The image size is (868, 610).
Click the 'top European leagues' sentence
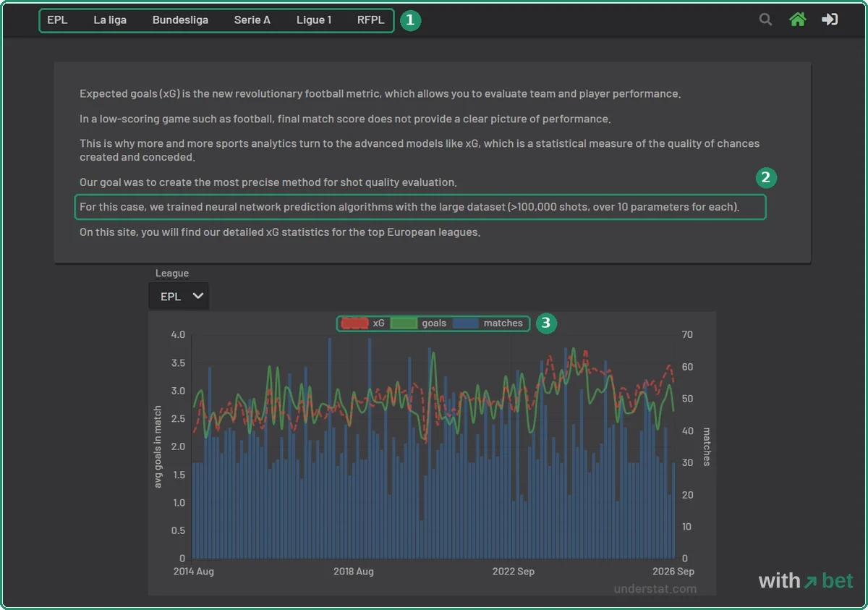pos(280,232)
